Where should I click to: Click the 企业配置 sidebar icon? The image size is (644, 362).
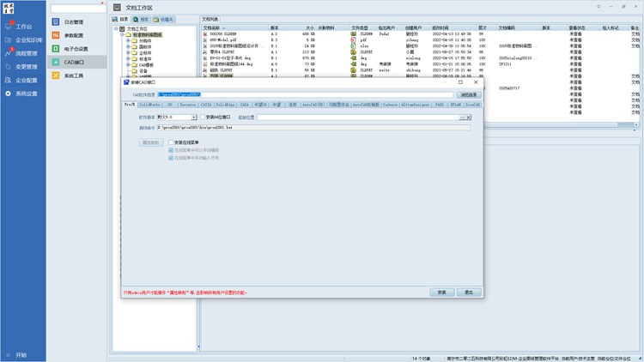(8, 80)
